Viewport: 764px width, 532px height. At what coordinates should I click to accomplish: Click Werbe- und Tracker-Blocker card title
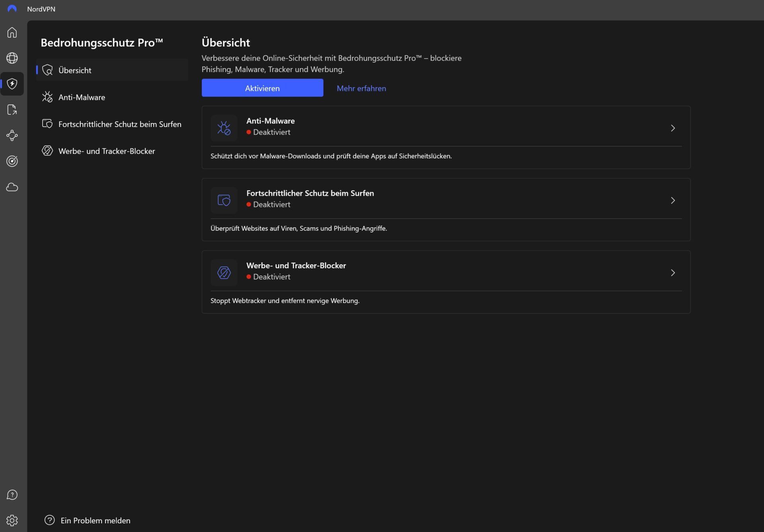pos(296,265)
